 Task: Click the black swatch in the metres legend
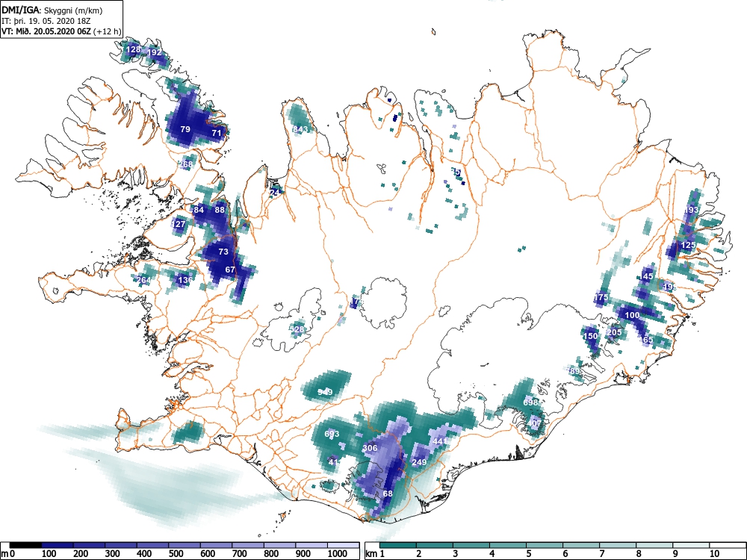(x=25, y=545)
